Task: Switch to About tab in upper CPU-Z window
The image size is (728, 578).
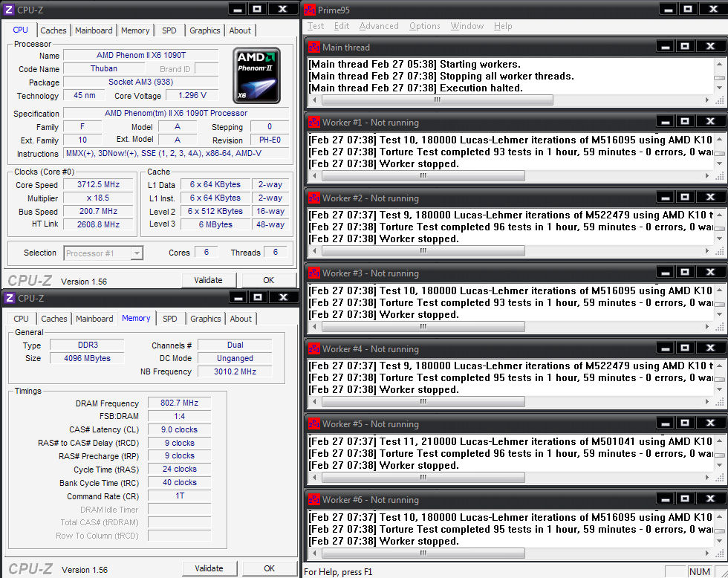Action: [240, 30]
